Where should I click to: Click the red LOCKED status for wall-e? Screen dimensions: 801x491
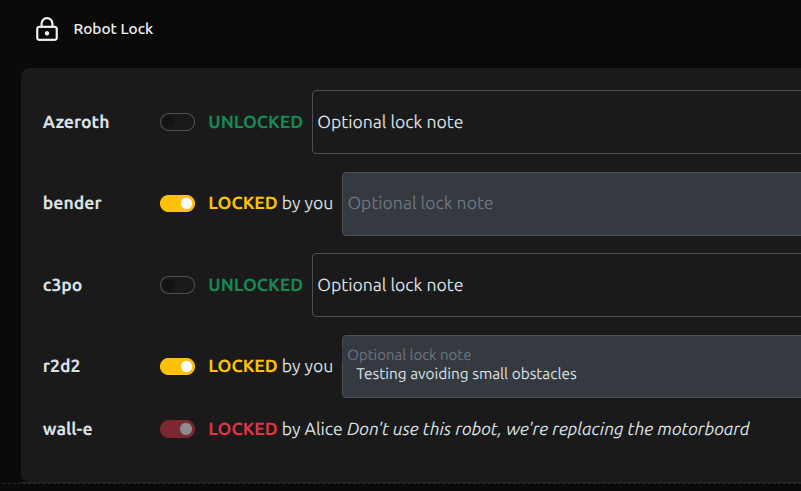click(x=242, y=429)
